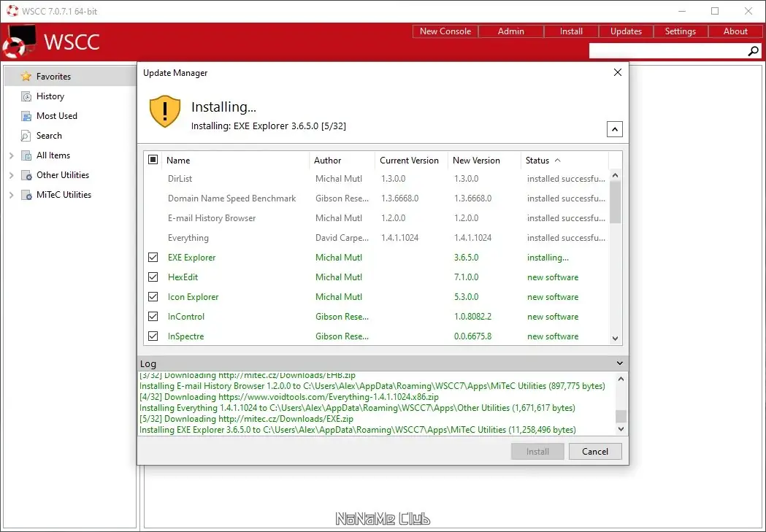Select the E-mail History Browser row
766x532 pixels.
[x=376, y=218]
